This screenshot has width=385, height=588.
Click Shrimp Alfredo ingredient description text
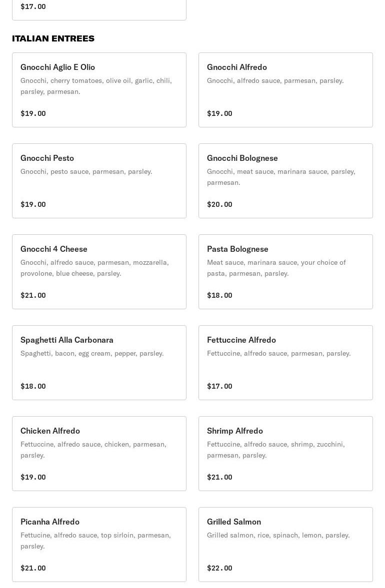point(276,450)
